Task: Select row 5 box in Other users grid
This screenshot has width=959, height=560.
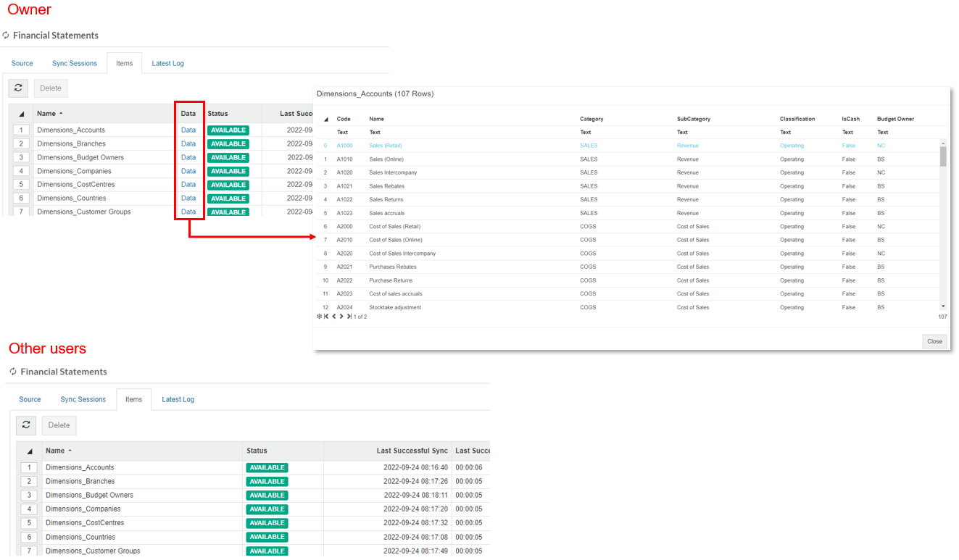Action: point(29,523)
